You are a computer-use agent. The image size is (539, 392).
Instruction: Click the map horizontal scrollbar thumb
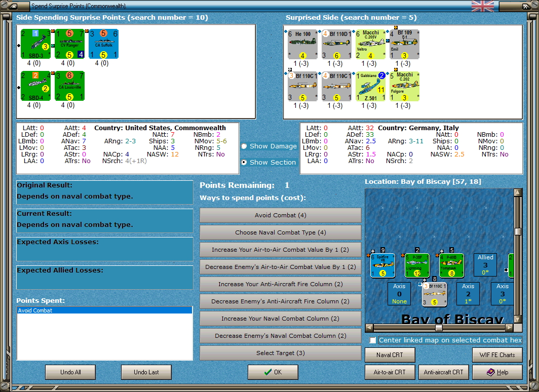tap(439, 328)
